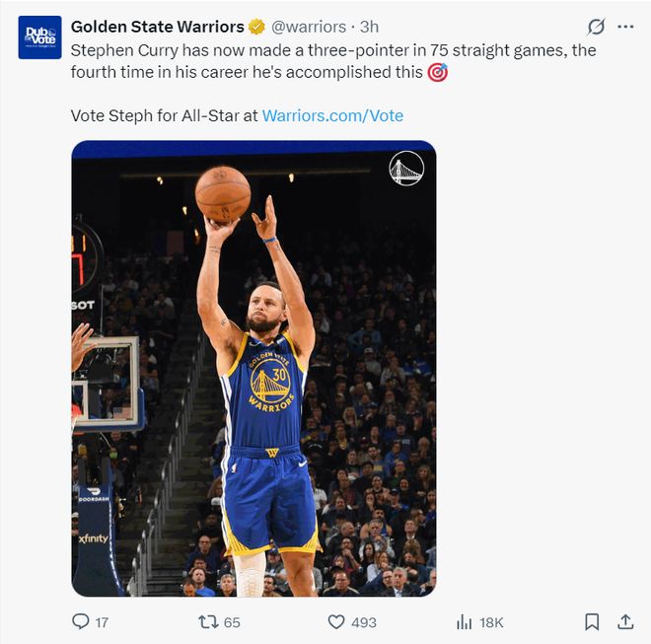This screenshot has width=651, height=644.
Task: Click the 18K views count
Action: (x=491, y=622)
